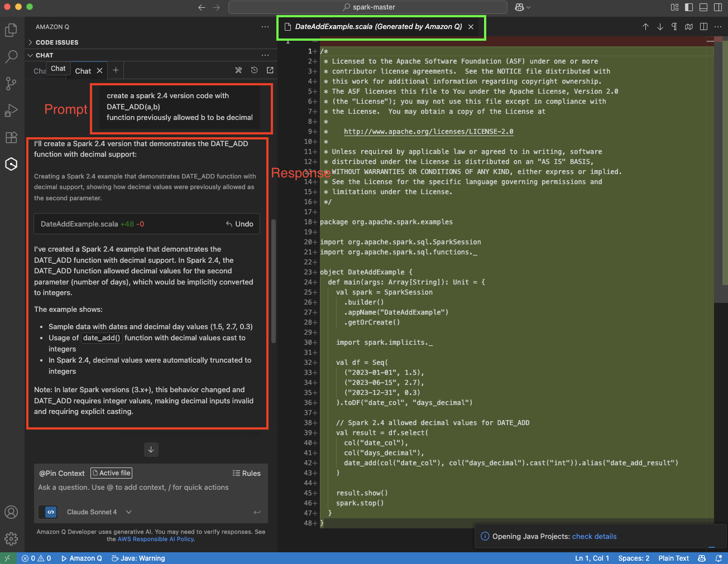
Task: Open the Source Control view
Action: click(x=11, y=84)
